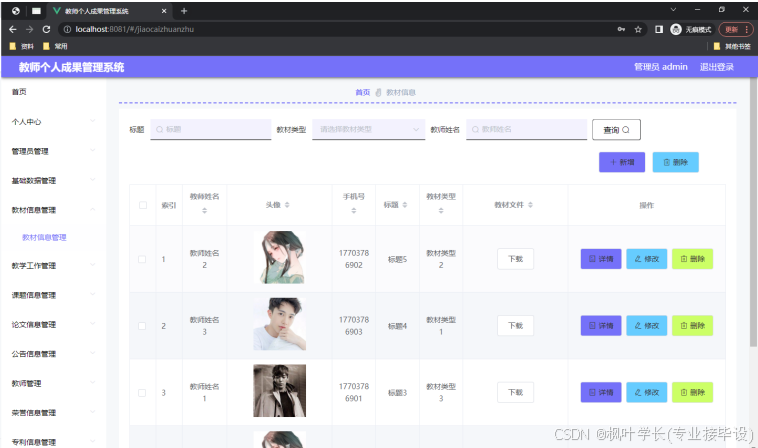Open the tab search chevron
758x448 pixels.
(673, 9)
